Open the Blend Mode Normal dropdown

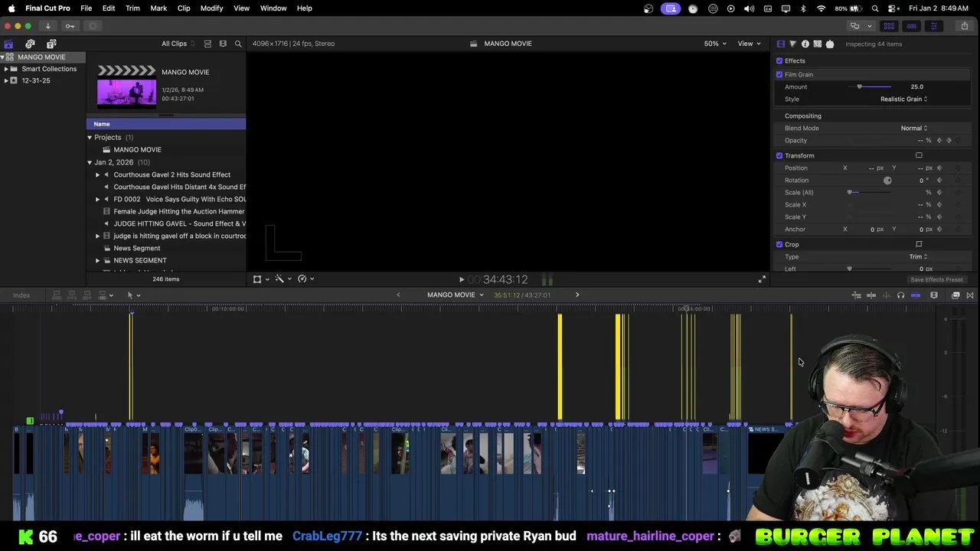pos(913,128)
